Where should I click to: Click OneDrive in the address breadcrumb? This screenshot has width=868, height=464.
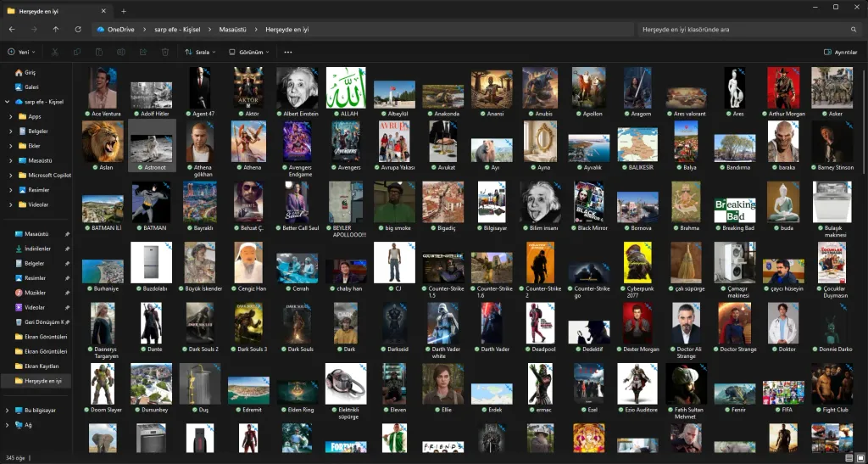120,30
